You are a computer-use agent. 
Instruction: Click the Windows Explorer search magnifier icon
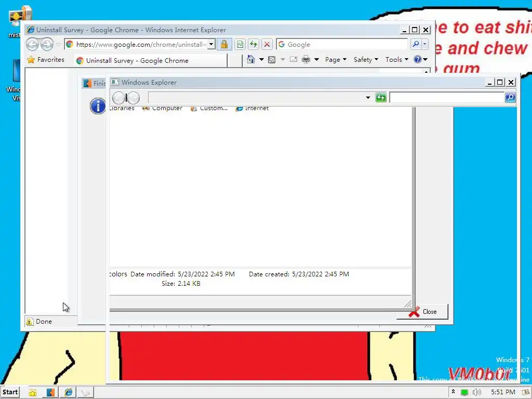coord(510,98)
